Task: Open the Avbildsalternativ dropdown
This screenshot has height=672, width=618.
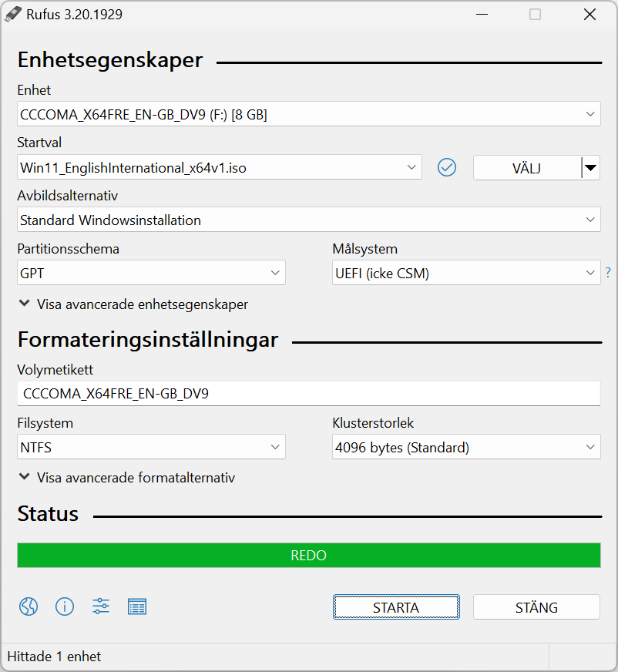Action: pyautogui.click(x=308, y=220)
